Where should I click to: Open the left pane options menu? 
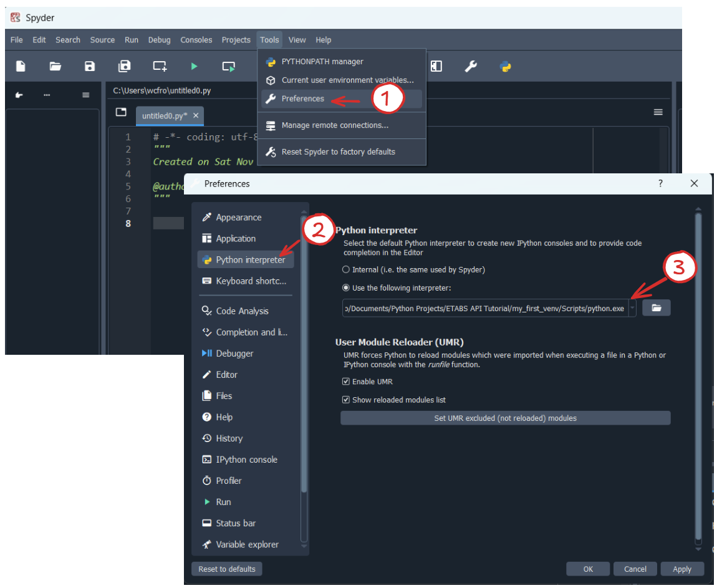pos(86,95)
